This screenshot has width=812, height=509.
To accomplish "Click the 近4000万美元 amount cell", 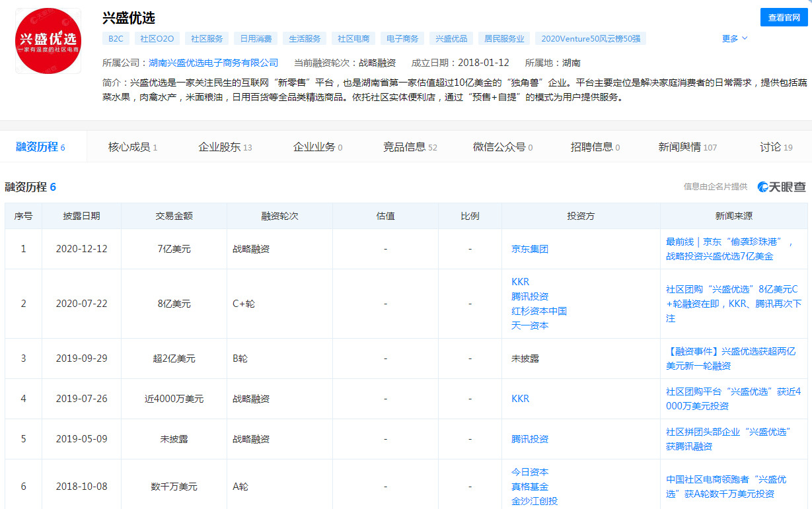I will click(x=174, y=399).
